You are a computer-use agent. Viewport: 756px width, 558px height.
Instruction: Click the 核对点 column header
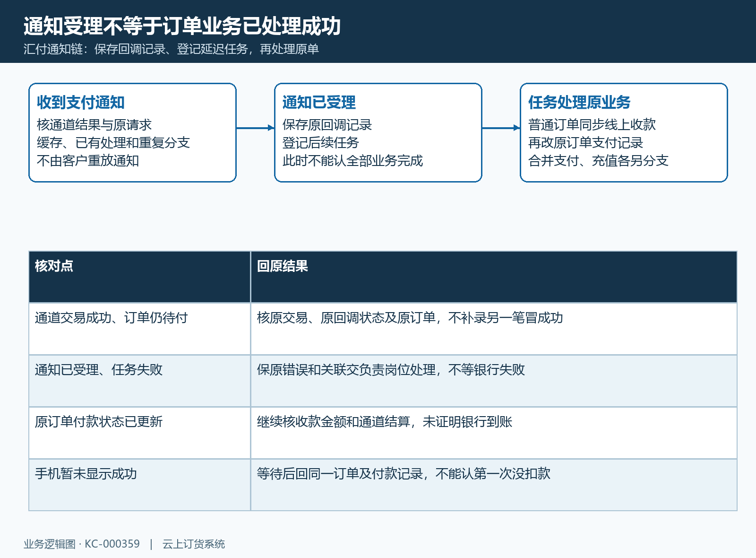click(140, 277)
